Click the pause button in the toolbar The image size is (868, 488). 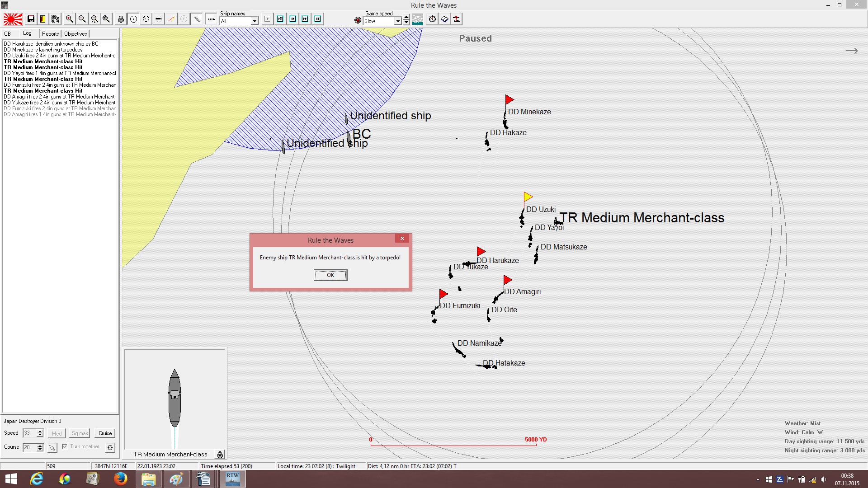(x=318, y=19)
